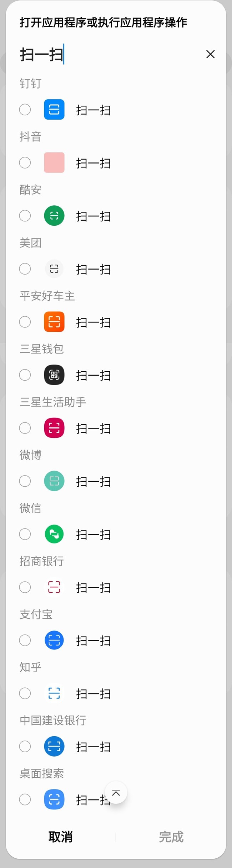Tap the pink 抖音 icon placeholder
Screen dimensions: 232x868
tap(54, 163)
